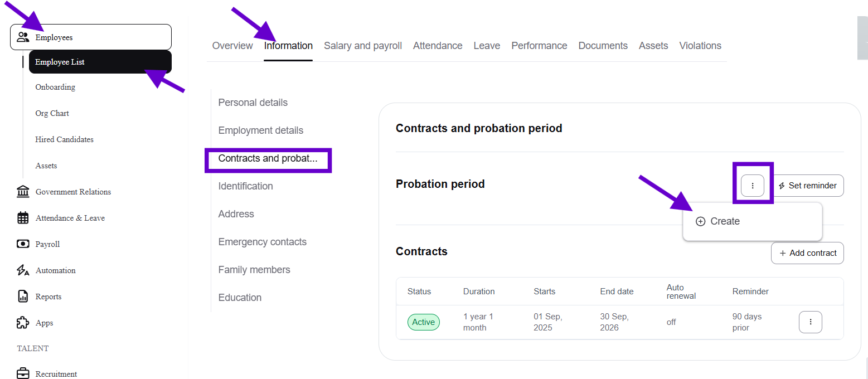Select Org Chart in the sidebar
868x379 pixels.
coord(52,113)
